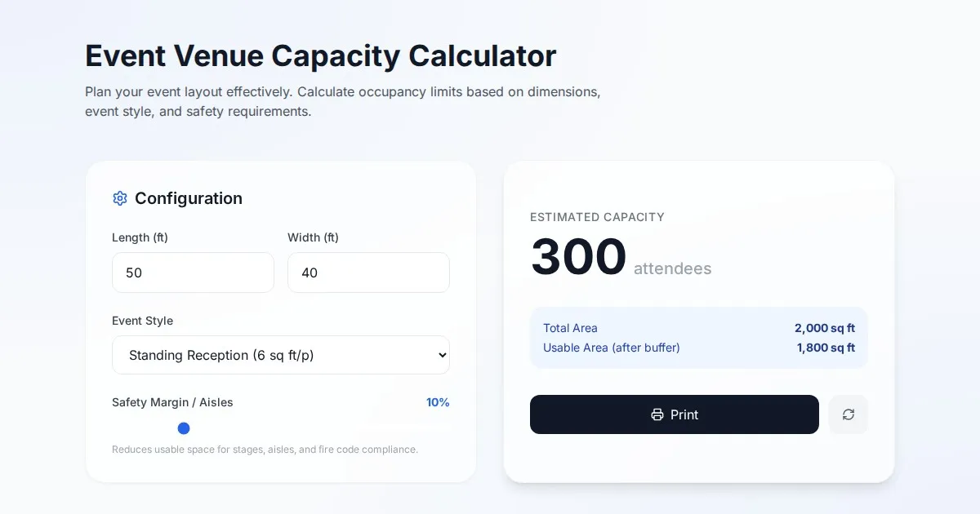The image size is (980, 514).
Task: Click the Standing Reception dropdown arrow
Action: point(443,355)
